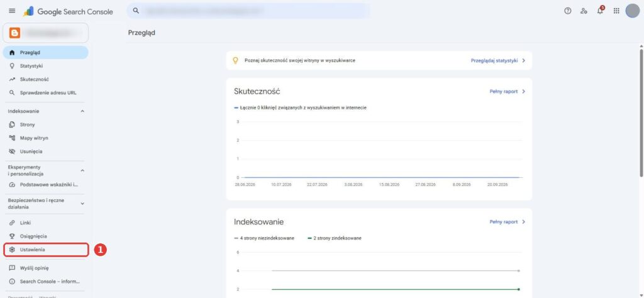Viewport: 644px width, 298px height.
Task: Click the 28.06.2026 date label on the chart
Action: pos(245,185)
